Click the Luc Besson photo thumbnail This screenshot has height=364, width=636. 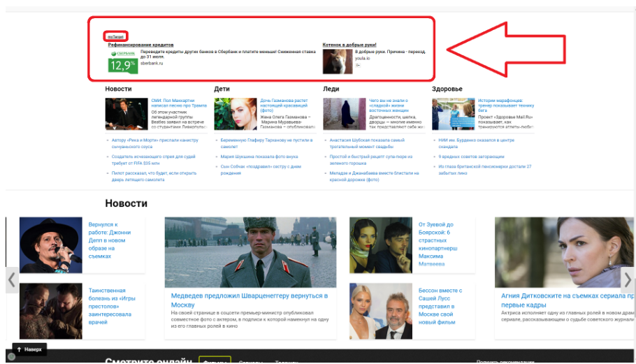pyautogui.click(x=381, y=311)
